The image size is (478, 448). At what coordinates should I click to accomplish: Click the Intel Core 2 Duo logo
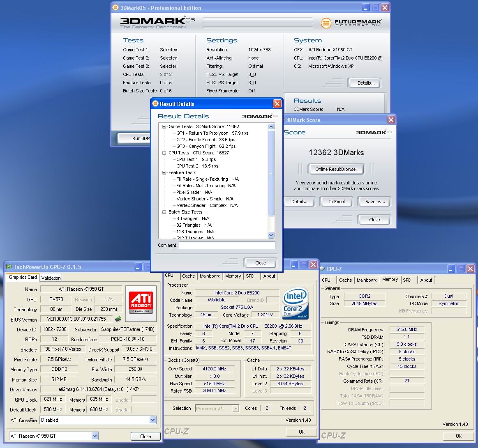(x=296, y=303)
